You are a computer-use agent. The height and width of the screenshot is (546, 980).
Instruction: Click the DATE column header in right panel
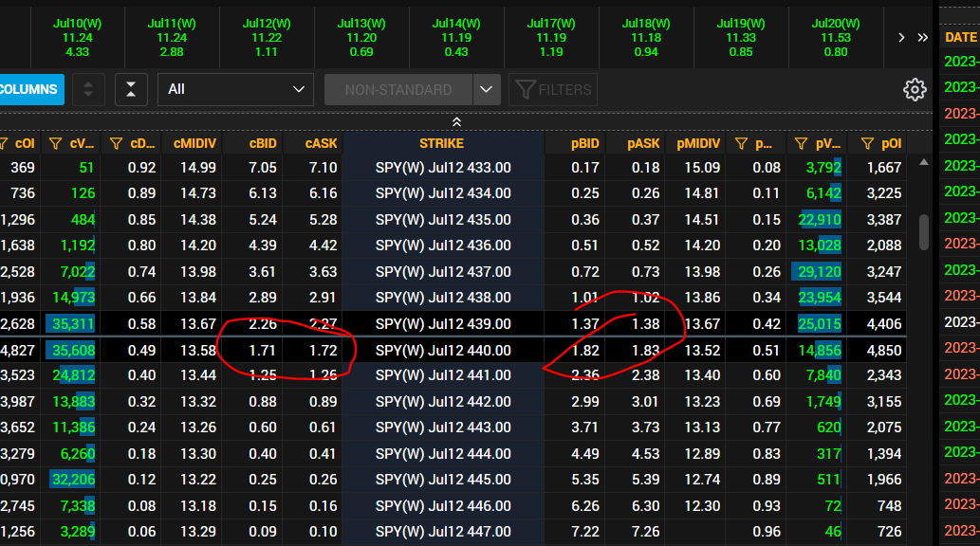961,38
